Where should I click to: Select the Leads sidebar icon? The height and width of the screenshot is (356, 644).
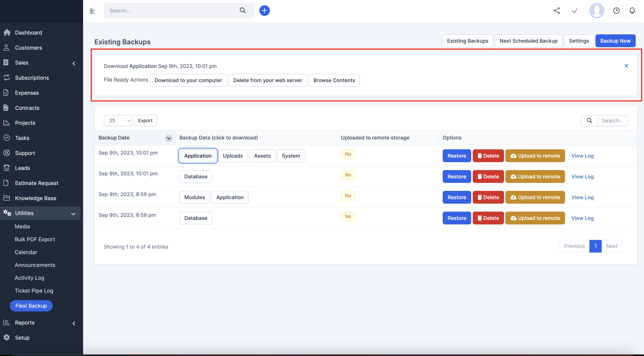pyautogui.click(x=7, y=168)
